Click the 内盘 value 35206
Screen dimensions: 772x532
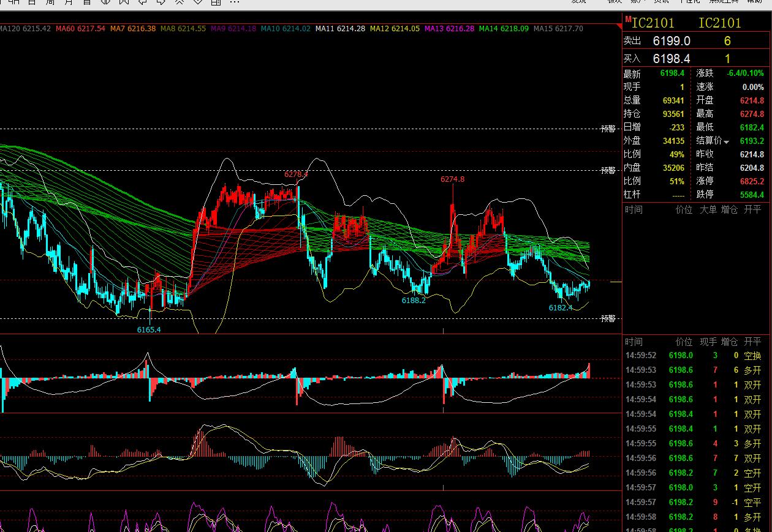tap(673, 168)
